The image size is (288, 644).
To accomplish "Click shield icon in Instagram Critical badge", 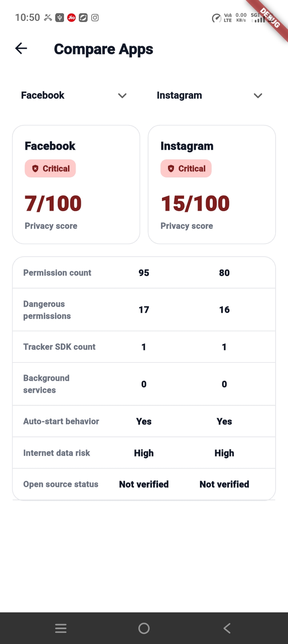I will pos(171,169).
